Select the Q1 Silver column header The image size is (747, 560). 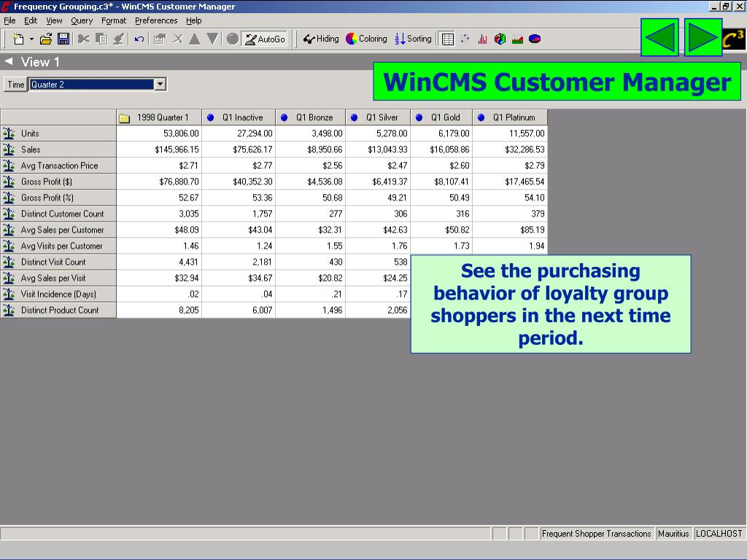tap(379, 117)
